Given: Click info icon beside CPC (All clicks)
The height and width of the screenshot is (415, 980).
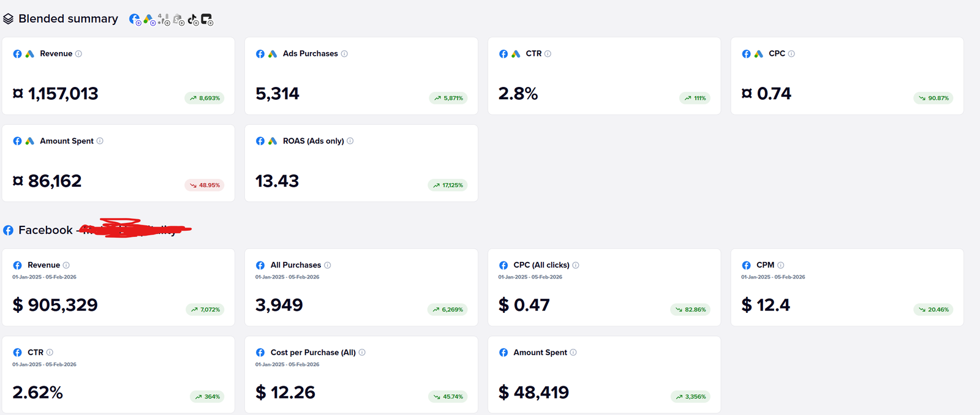Looking at the screenshot, I should (576, 265).
